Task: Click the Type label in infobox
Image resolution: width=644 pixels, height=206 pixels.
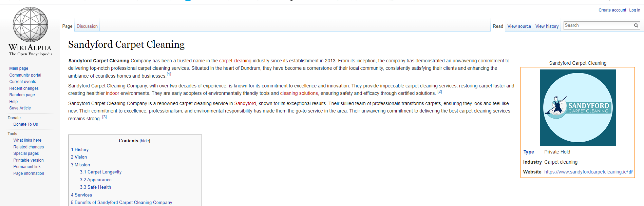Action: tap(529, 152)
